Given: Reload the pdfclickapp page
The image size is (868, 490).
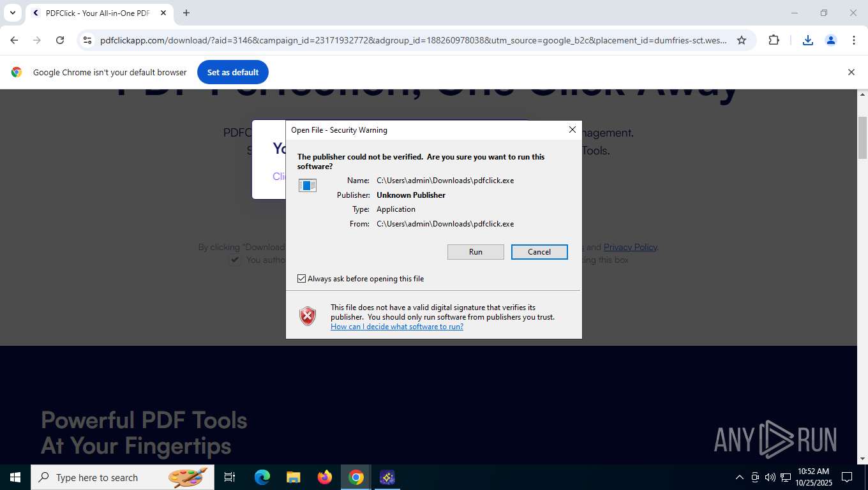Looking at the screenshot, I should tap(60, 40).
